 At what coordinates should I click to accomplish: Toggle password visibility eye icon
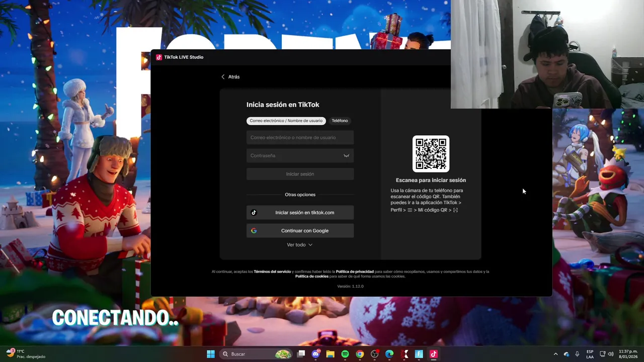(x=346, y=156)
